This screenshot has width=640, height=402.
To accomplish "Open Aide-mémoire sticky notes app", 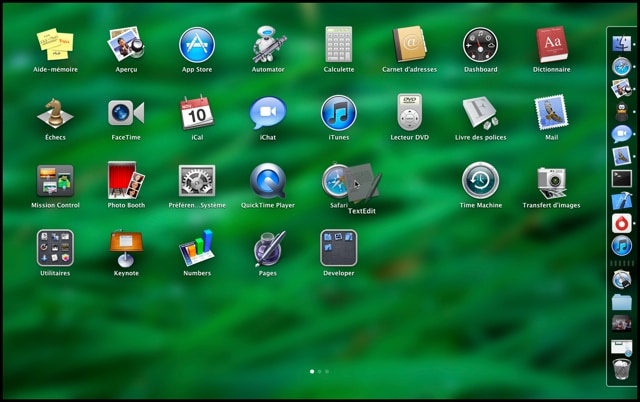I will (55, 44).
